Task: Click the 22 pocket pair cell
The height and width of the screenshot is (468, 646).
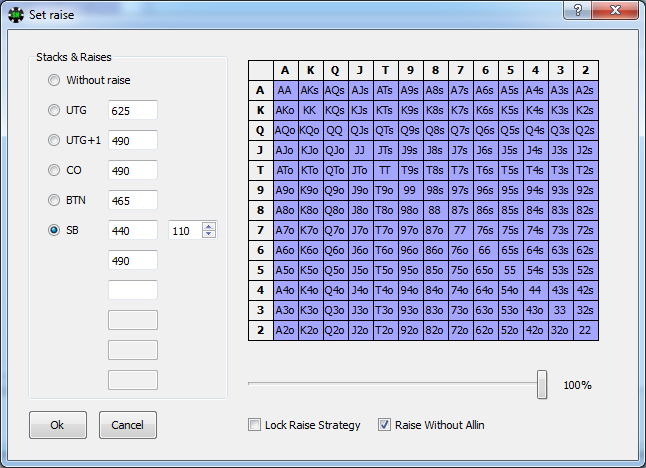Action: [x=585, y=330]
